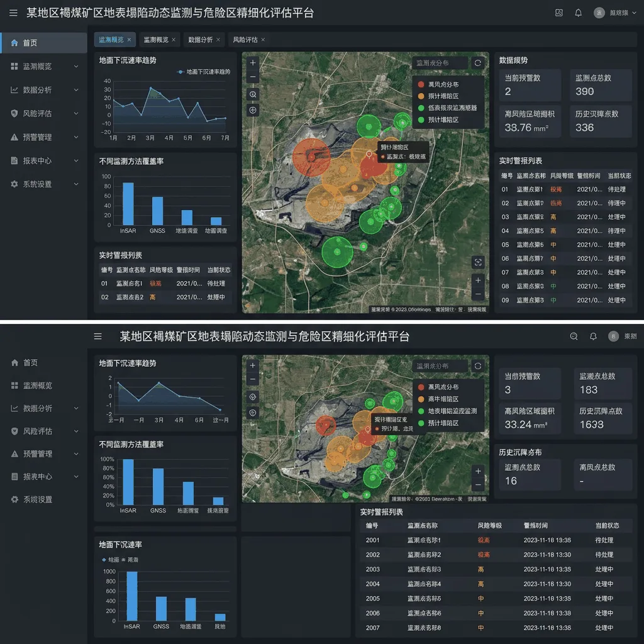Click the fullscreen icon in upper dashboard header
Image resolution: width=644 pixels, height=644 pixels.
tap(558, 13)
